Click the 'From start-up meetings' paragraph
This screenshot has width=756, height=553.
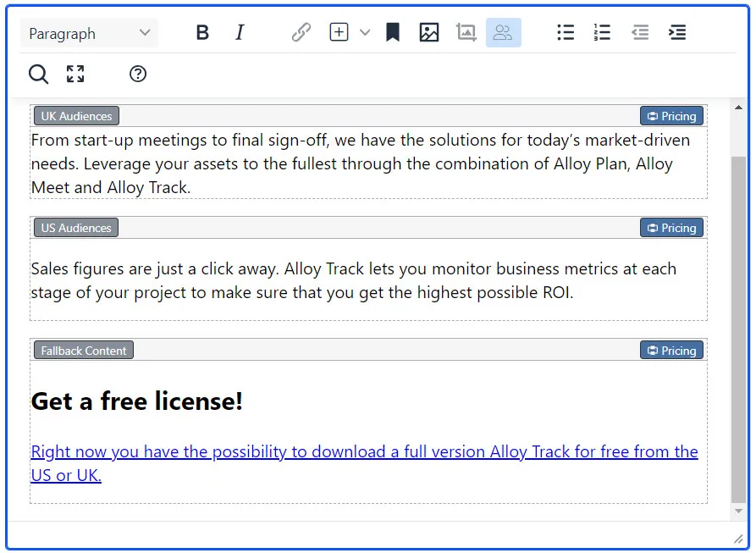[360, 164]
